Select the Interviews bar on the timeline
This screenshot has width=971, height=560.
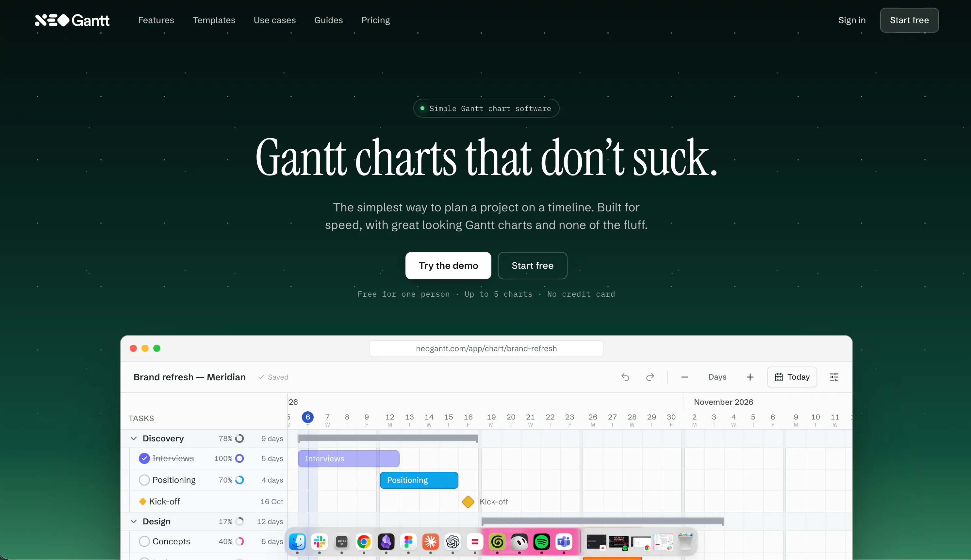tap(349, 458)
